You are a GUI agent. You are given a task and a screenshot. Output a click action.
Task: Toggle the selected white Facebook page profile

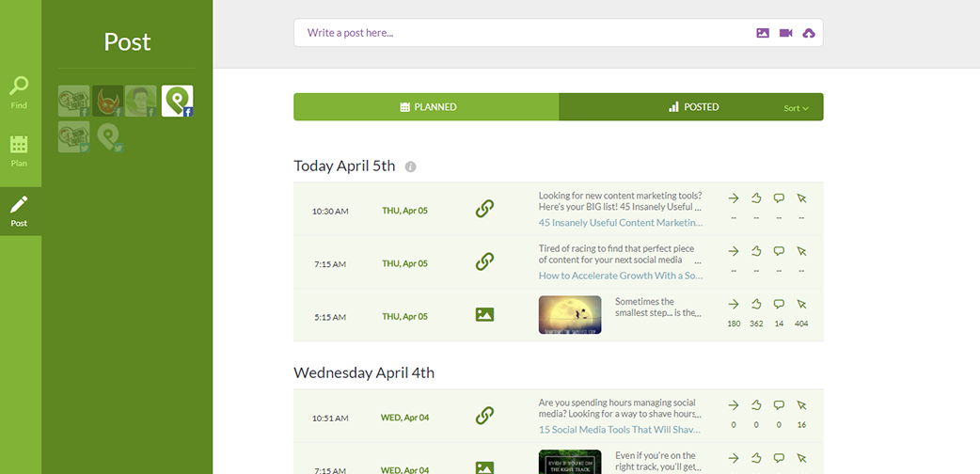pyautogui.click(x=177, y=101)
